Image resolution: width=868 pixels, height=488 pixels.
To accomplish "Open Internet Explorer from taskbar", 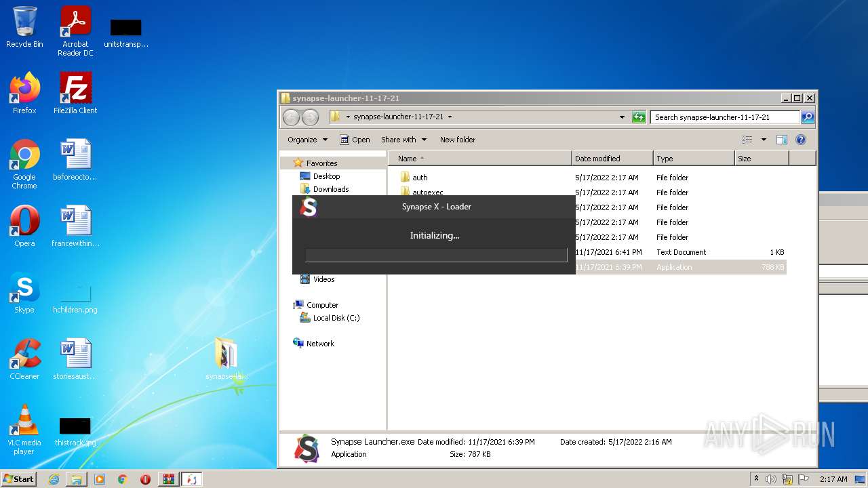I will [x=54, y=479].
